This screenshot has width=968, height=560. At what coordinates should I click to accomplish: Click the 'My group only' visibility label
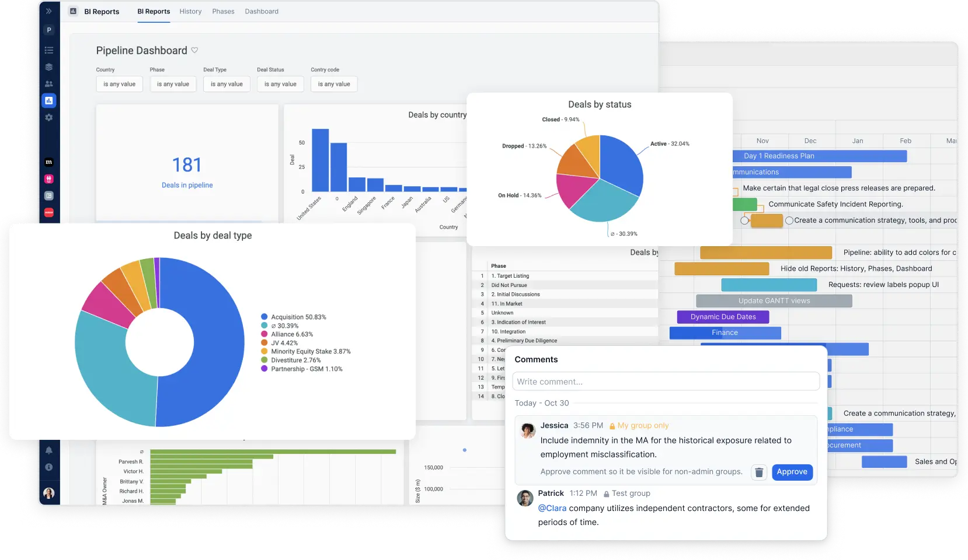[x=643, y=426]
